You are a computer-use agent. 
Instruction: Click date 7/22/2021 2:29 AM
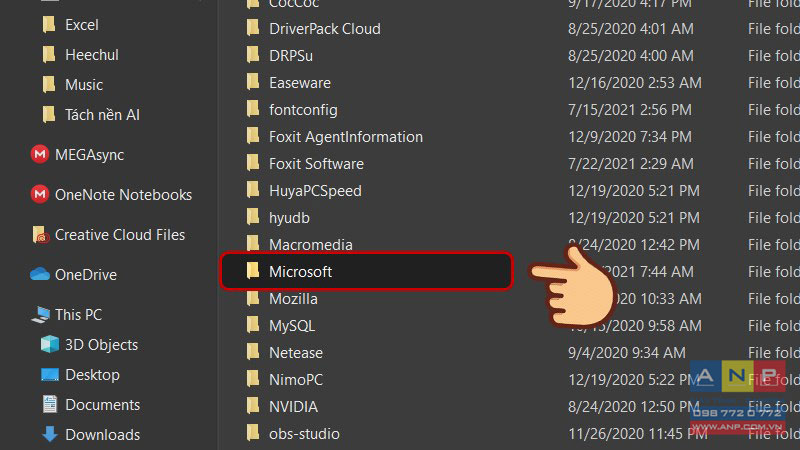tap(631, 164)
